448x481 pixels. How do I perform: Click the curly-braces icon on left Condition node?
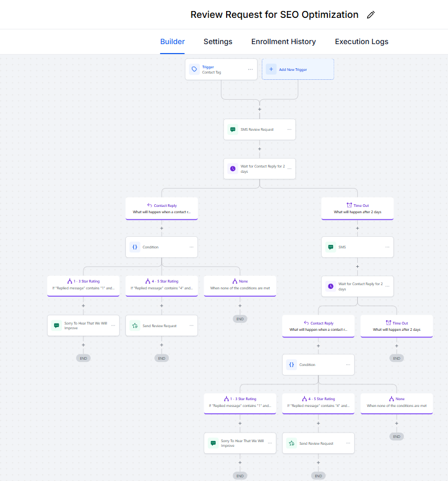tap(135, 247)
